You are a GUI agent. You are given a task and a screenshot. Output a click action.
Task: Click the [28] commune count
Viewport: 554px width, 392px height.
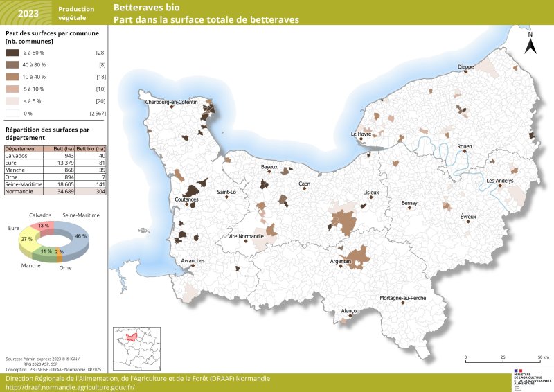point(100,53)
